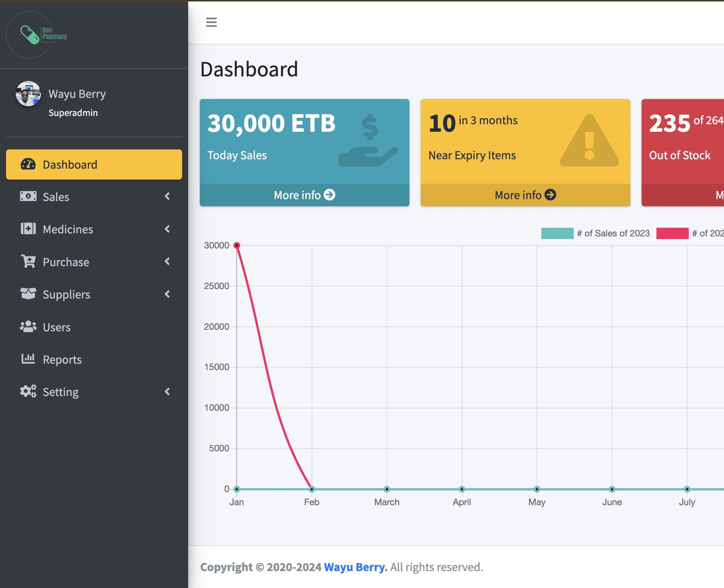Screen dimensions: 724x588
Task: Open the Wayu Berry footer link
Action: click(x=355, y=567)
